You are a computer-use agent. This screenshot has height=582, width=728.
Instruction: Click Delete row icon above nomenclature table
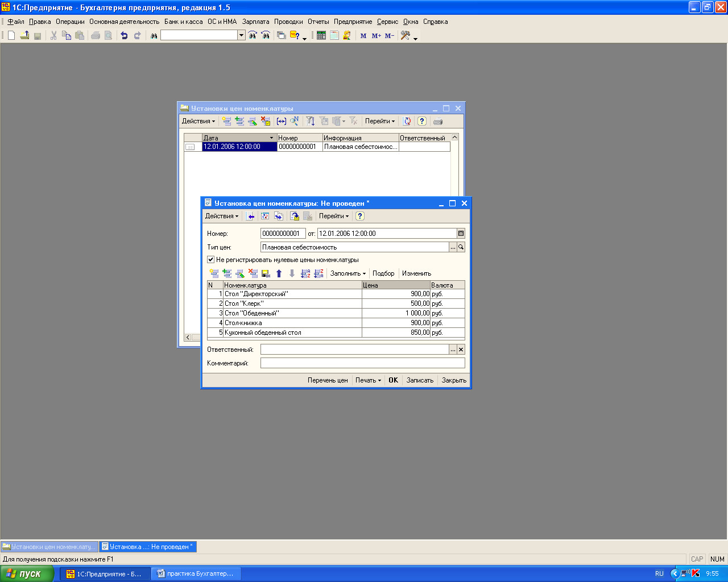(x=253, y=273)
